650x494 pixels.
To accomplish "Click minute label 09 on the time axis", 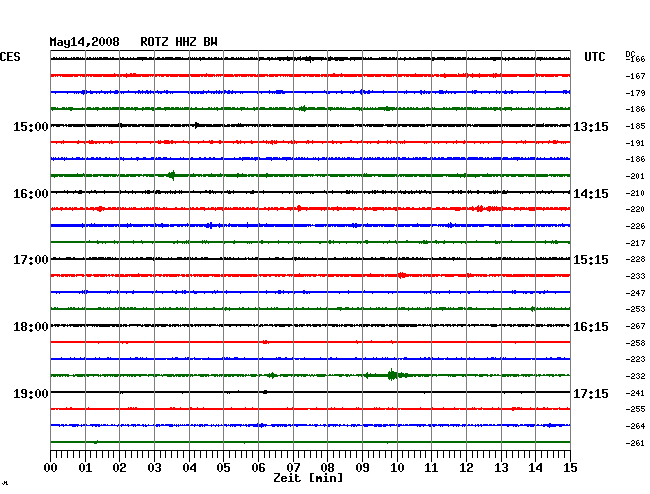I will (x=362, y=468).
